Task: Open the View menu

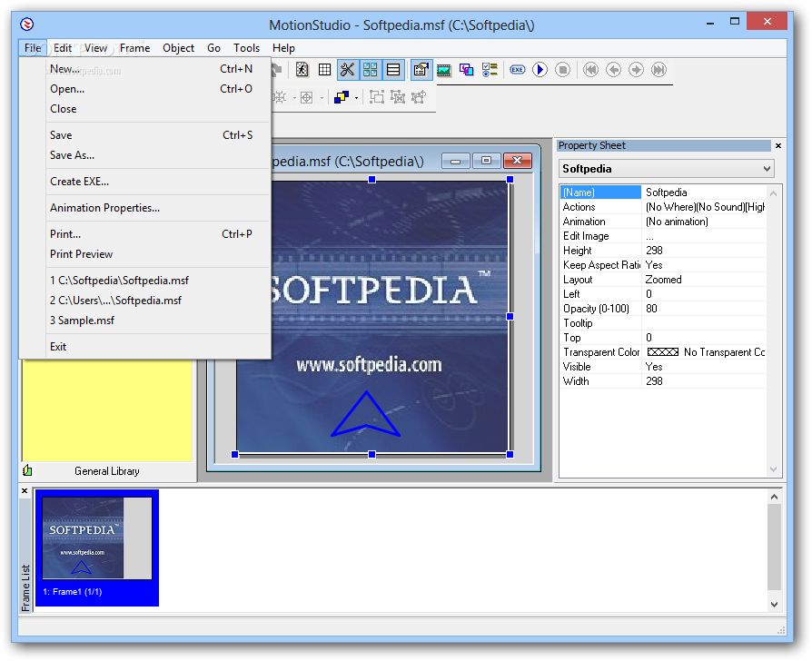Action: (x=95, y=48)
